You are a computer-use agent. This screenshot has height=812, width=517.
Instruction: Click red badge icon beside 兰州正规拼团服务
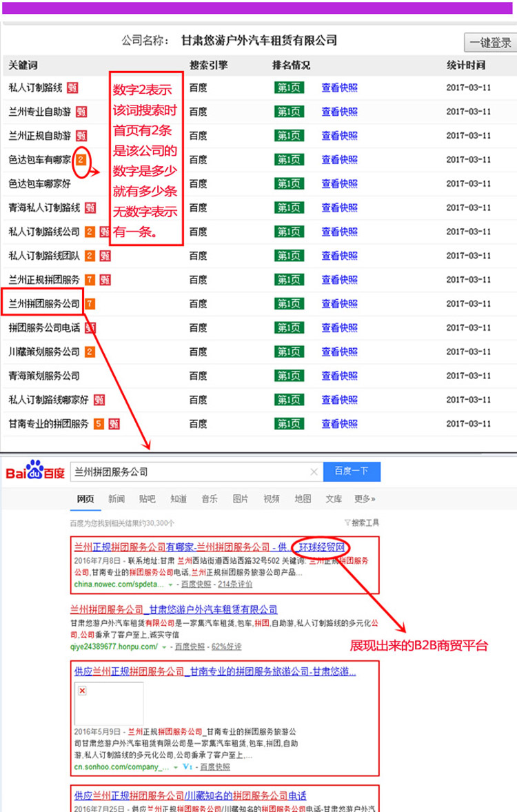tap(105, 280)
